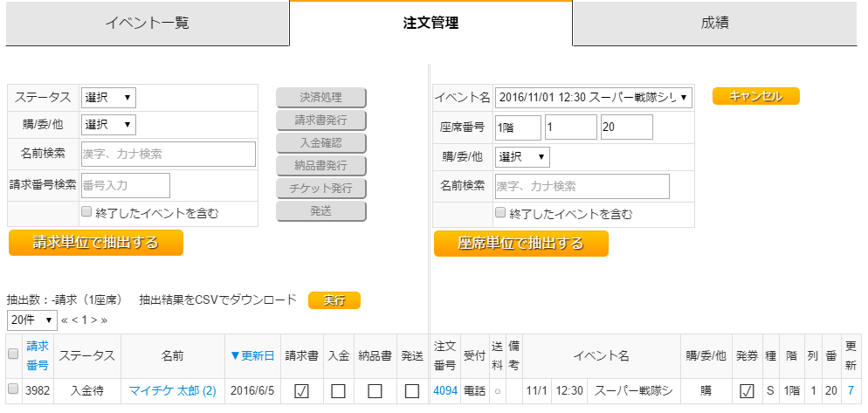This screenshot has height=413, width=868.
Task: Click the 請求番号検索 number input field
Action: pos(125,185)
